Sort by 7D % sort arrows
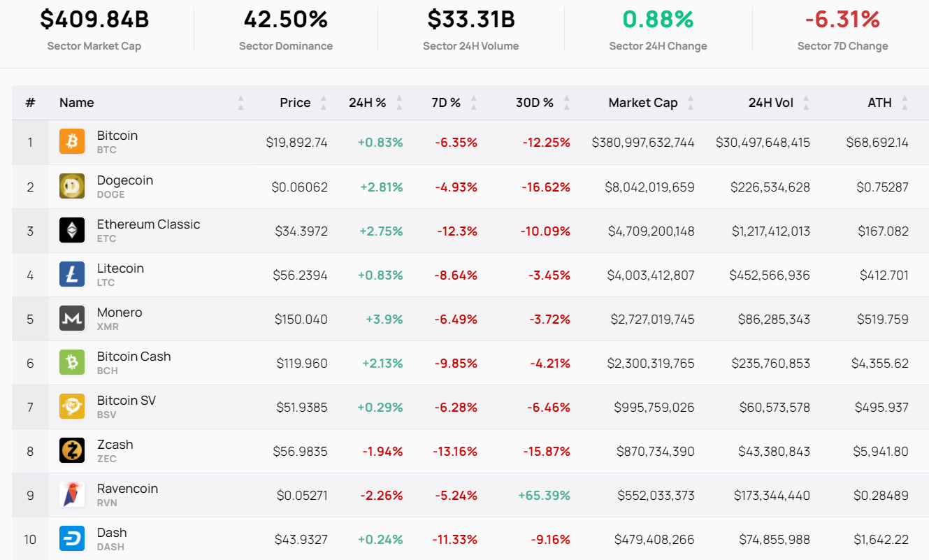This screenshot has width=929, height=560. [473, 103]
